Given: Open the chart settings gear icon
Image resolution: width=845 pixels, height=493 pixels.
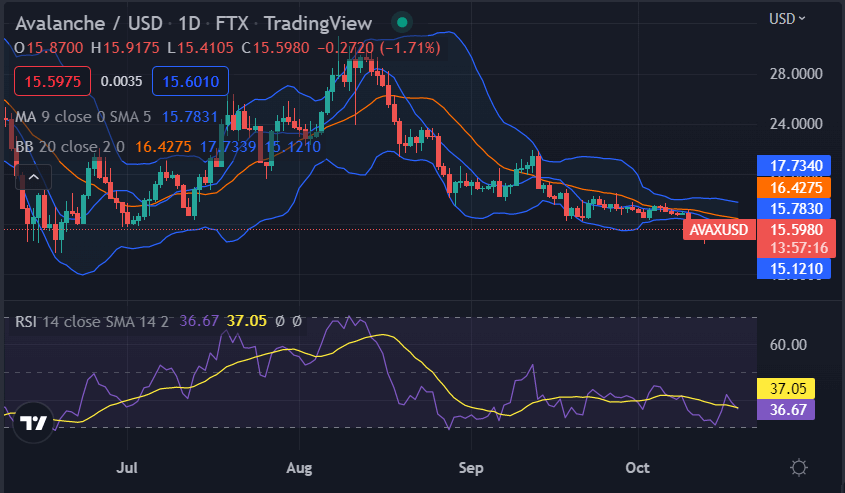Looking at the screenshot, I should [799, 467].
